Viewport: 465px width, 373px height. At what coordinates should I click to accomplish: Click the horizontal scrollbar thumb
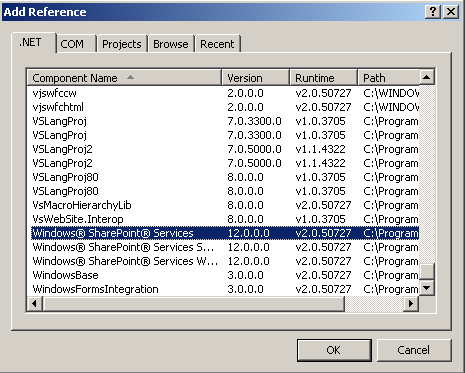click(193, 304)
